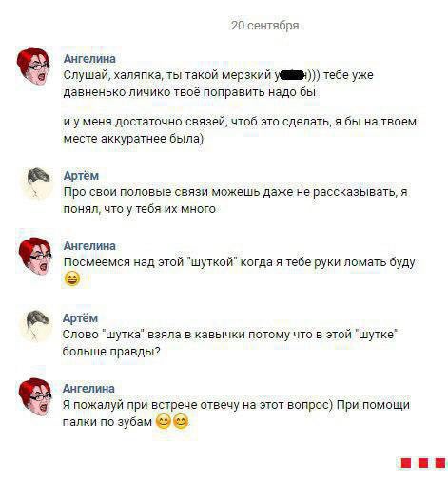Viewport: 448px width, 480px height.
Task: Click the '20 сентября' date separator
Action: click(x=265, y=26)
